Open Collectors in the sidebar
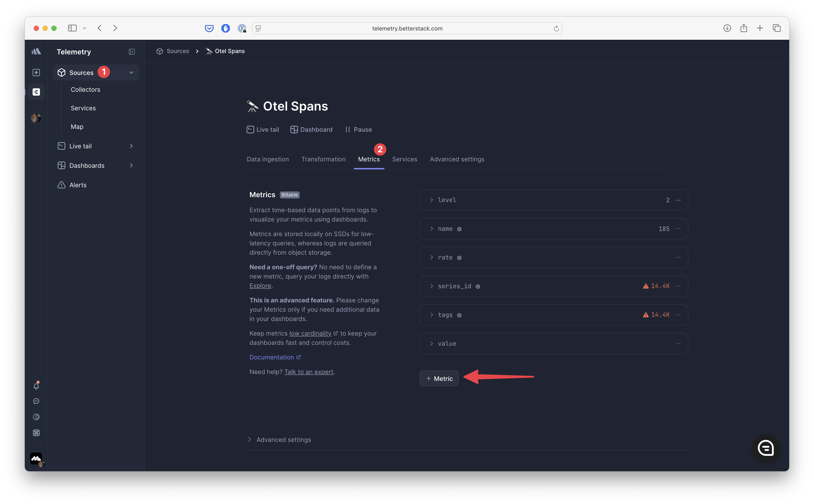This screenshot has width=814, height=504. tap(85, 90)
